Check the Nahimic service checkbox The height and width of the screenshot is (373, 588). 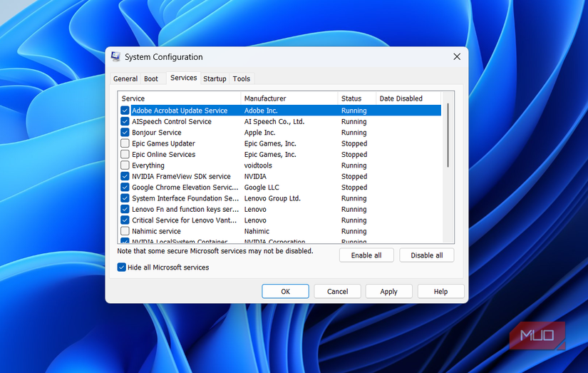(125, 231)
